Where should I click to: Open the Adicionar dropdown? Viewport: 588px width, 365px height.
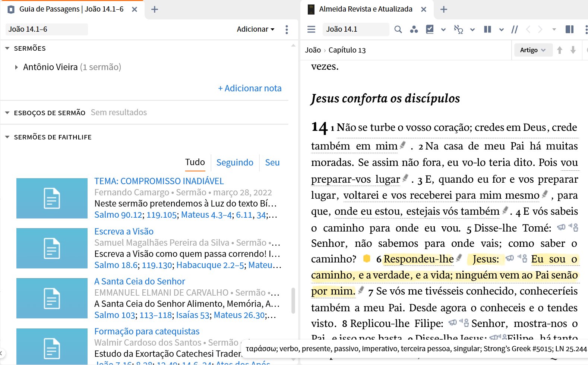tap(256, 29)
